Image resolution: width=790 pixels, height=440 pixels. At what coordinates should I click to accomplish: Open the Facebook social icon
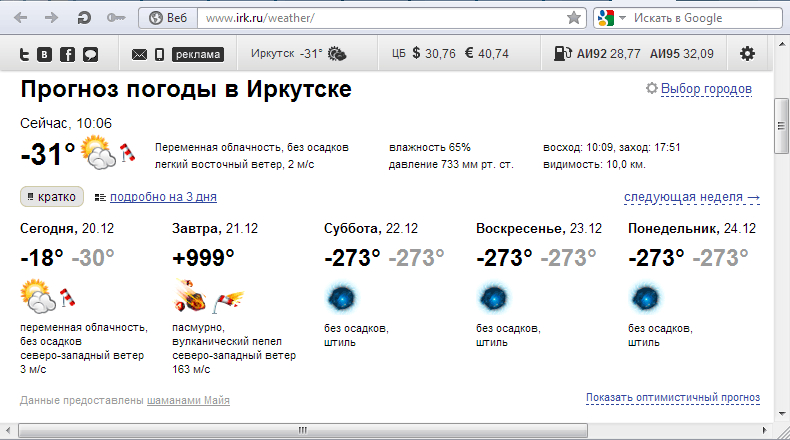tap(68, 54)
